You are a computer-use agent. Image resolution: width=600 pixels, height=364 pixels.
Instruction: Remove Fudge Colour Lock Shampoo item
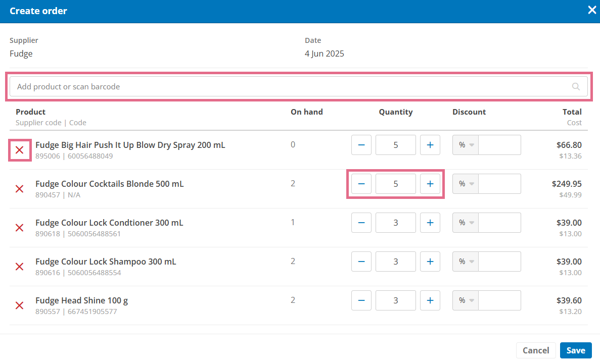coord(20,267)
